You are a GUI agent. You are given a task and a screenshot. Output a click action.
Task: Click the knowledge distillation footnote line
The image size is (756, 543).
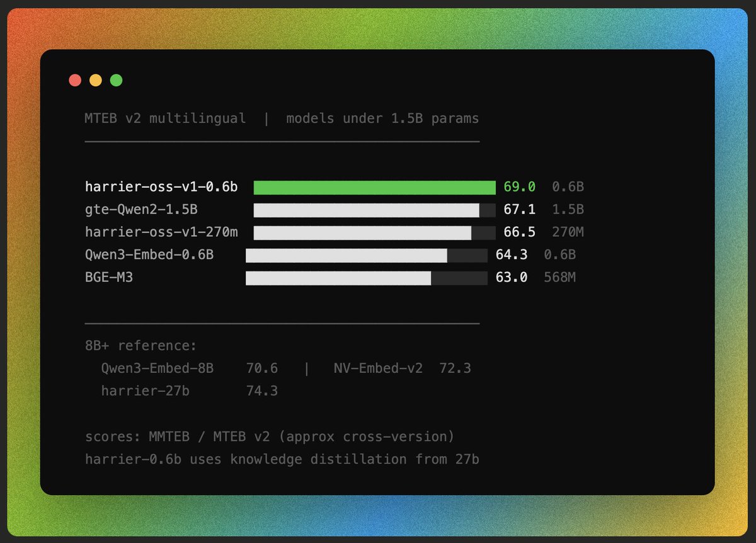(x=282, y=459)
